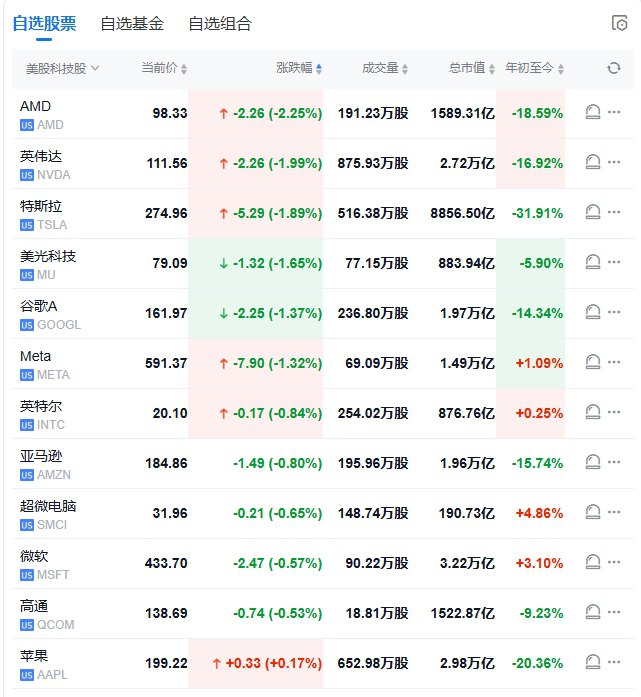Open the 美光科技 stock page
The height and width of the screenshot is (697, 641).
click(x=48, y=256)
